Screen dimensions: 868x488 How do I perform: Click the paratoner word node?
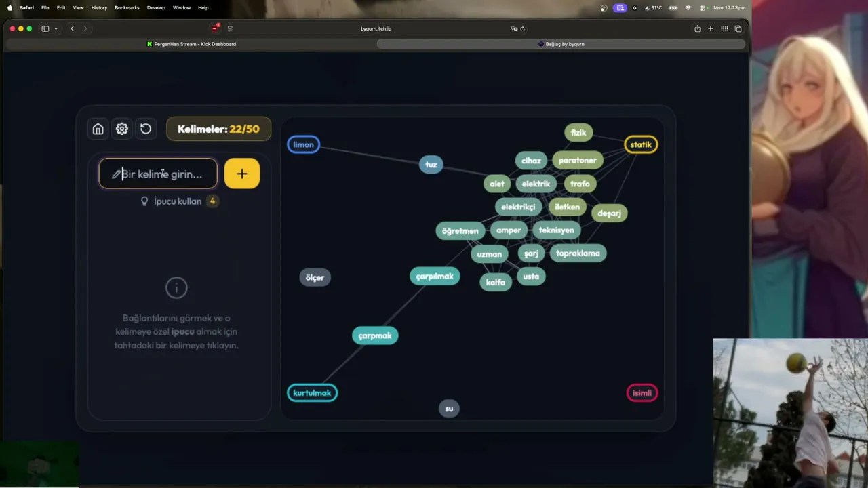click(577, 161)
